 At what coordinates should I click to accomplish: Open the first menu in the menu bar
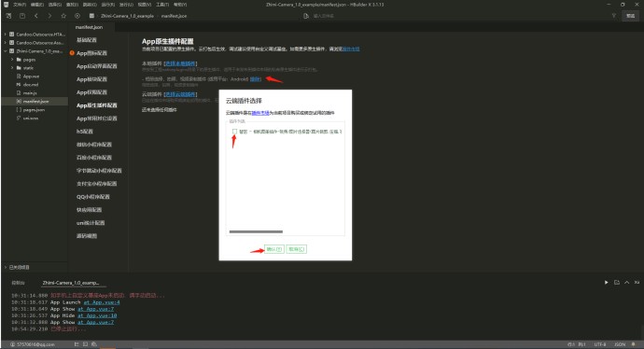[x=19, y=5]
